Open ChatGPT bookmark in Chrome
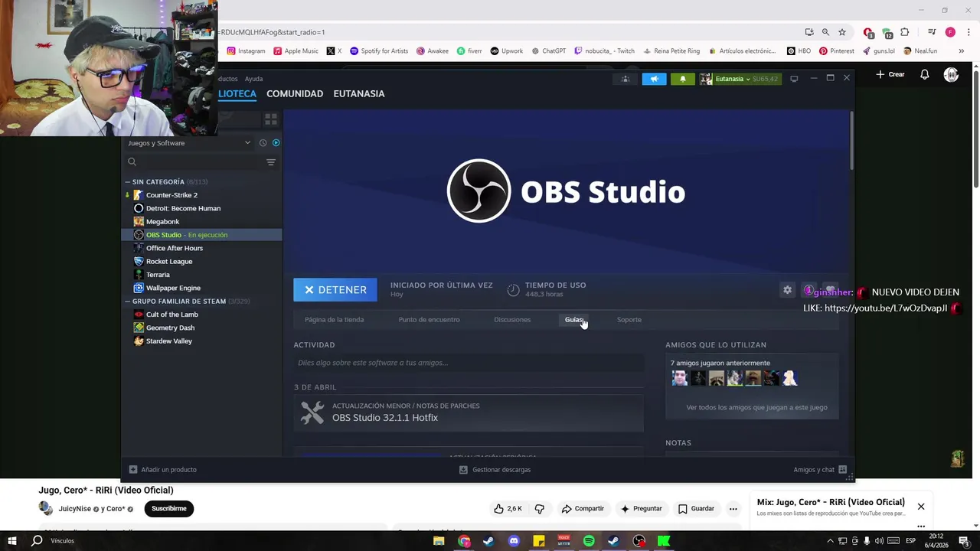Screen dimensions: 980x551 point(548,51)
